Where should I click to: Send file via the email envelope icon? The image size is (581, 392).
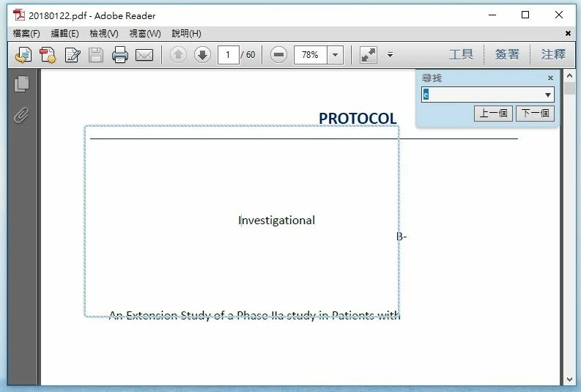click(144, 55)
